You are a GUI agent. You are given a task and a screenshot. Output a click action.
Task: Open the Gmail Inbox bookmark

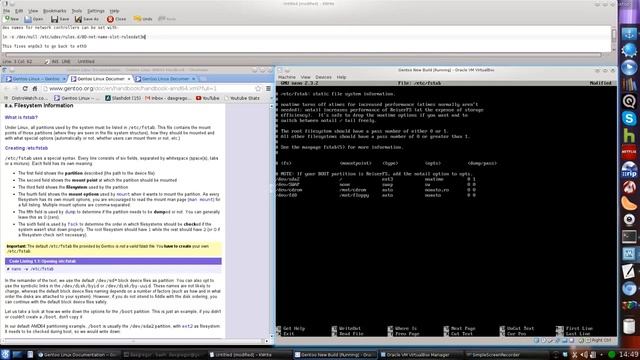[x=168, y=98]
